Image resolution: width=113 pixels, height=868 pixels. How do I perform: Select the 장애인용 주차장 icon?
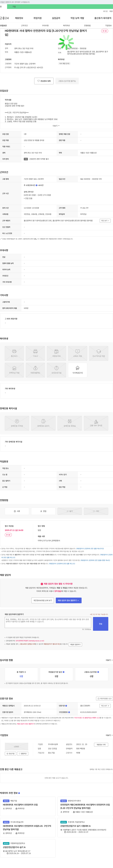17,423
